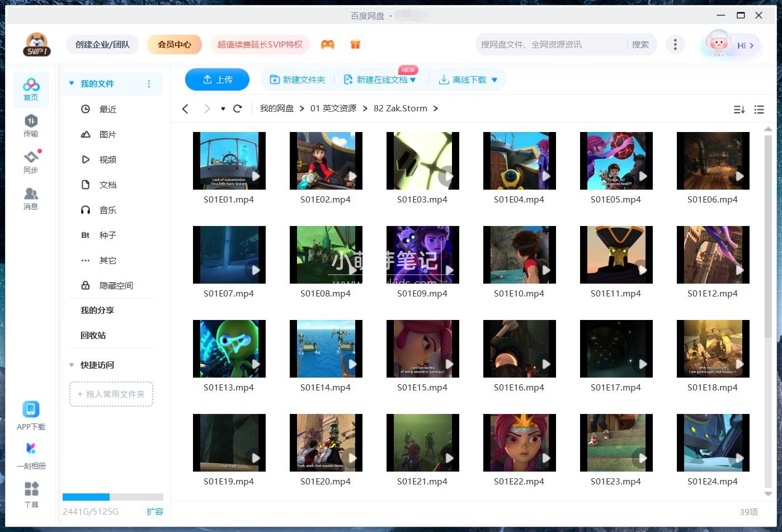782x532 pixels.
Task: Open the 音乐 (Music) category
Action: (107, 210)
